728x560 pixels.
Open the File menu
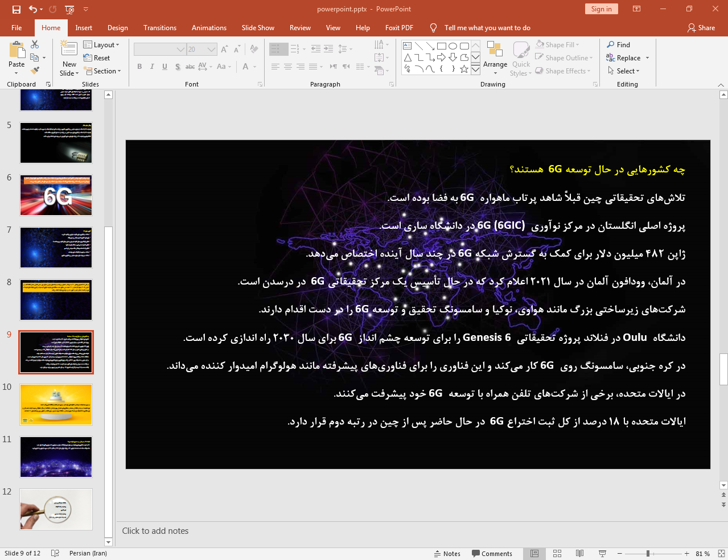17,28
